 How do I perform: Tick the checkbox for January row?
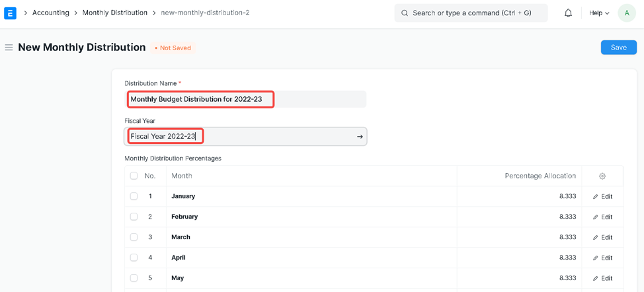134,196
